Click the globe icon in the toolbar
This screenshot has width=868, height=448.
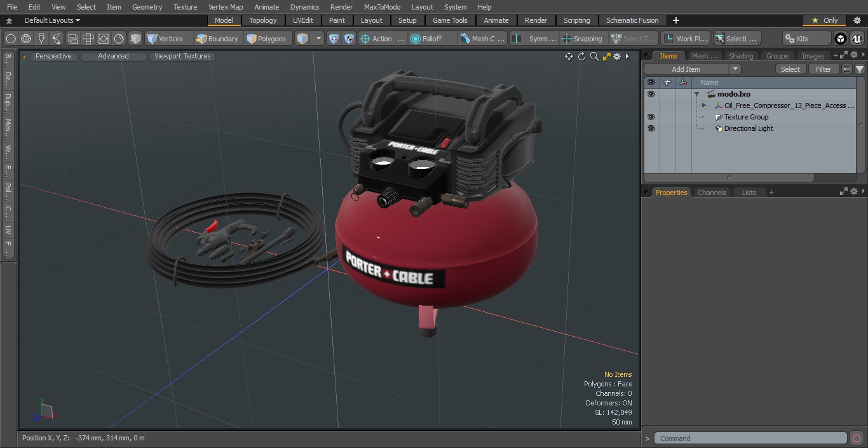click(x=26, y=39)
